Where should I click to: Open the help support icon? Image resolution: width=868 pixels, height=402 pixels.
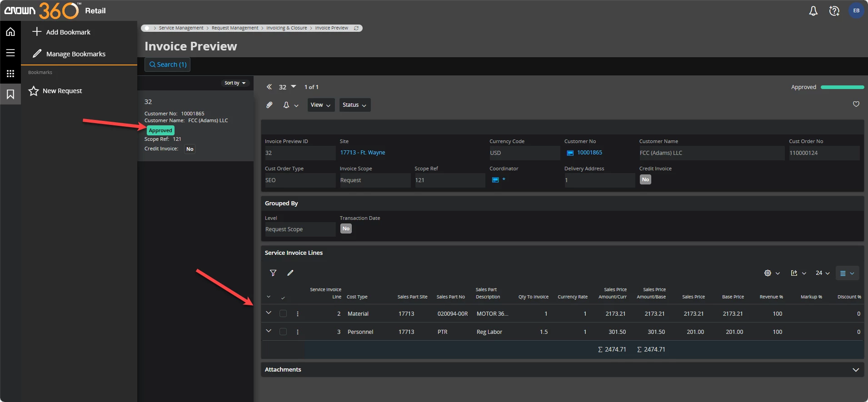(834, 11)
